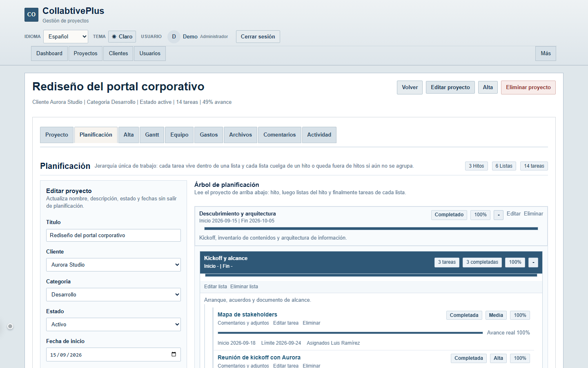Open the Actividad tab
588x368 pixels.
pyautogui.click(x=319, y=135)
